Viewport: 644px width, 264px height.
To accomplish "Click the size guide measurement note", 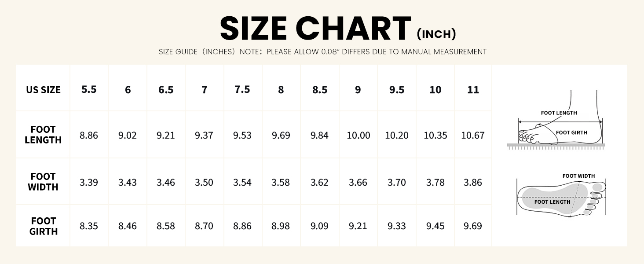I will 322,52.
